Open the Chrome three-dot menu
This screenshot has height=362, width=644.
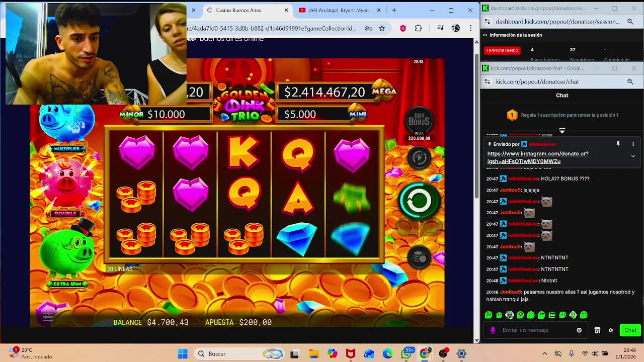471,28
